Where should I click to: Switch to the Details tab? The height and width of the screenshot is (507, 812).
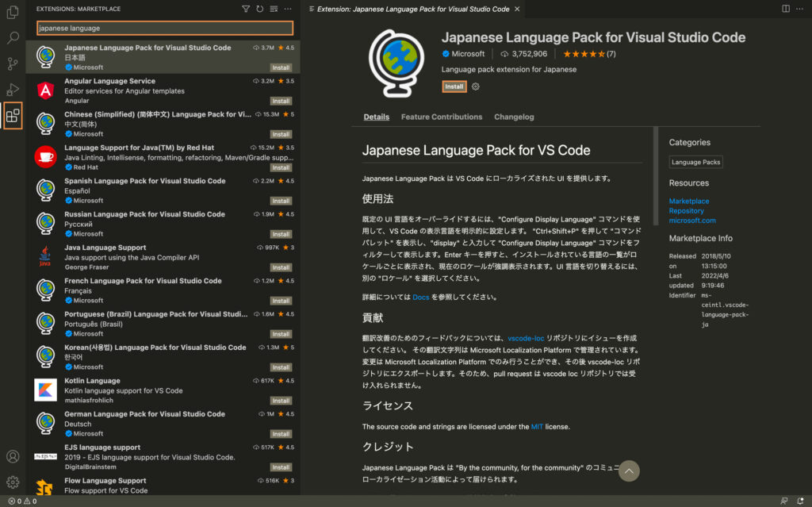(x=377, y=117)
